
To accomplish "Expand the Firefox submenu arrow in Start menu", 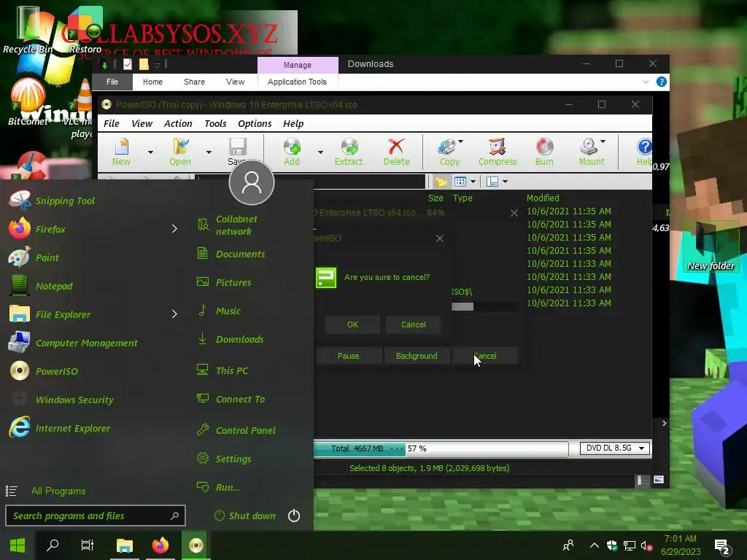I will coord(174,229).
